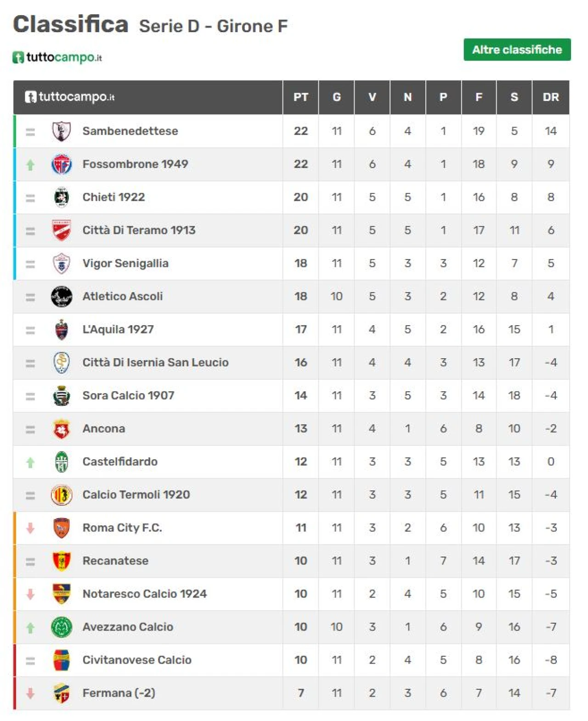Select the Avezzano Calcio green logo
This screenshot has height=721, width=588.
click(x=61, y=627)
